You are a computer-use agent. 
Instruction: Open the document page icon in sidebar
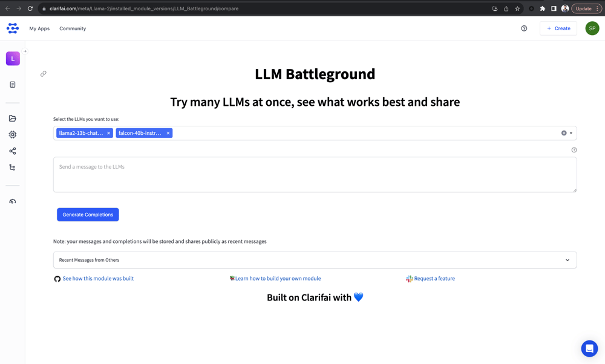click(x=13, y=85)
